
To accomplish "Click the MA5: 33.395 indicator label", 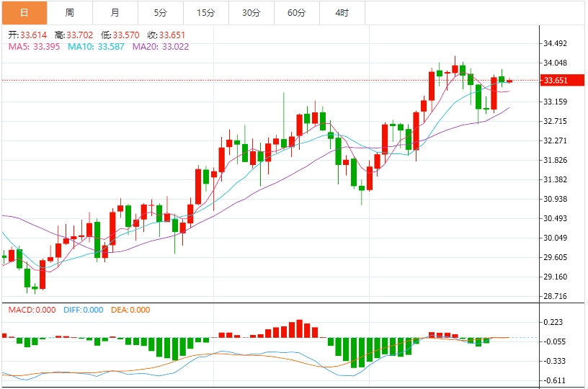I will tap(34, 47).
